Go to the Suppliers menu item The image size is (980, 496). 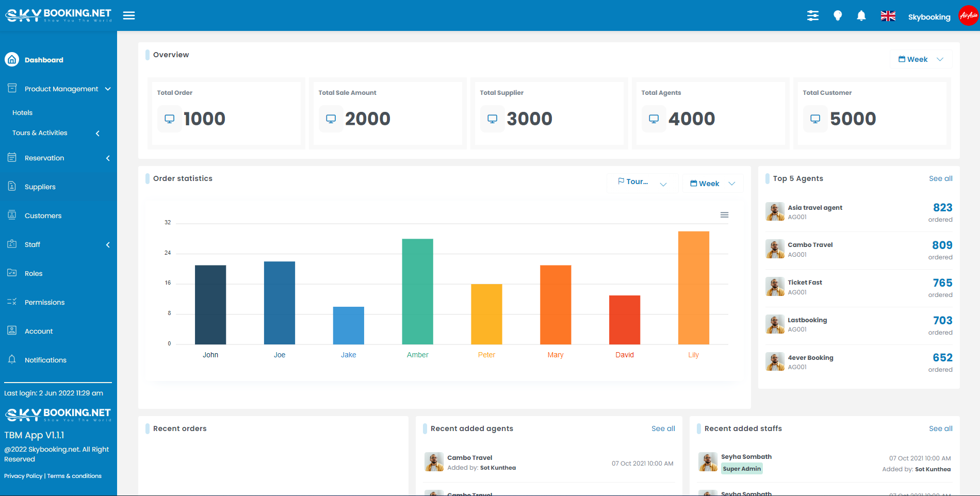[40, 187]
